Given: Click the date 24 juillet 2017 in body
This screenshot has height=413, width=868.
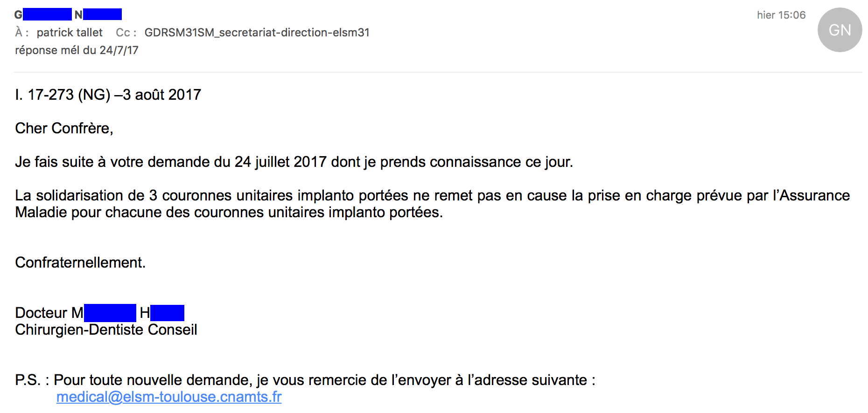Looking at the screenshot, I should pos(280,162).
